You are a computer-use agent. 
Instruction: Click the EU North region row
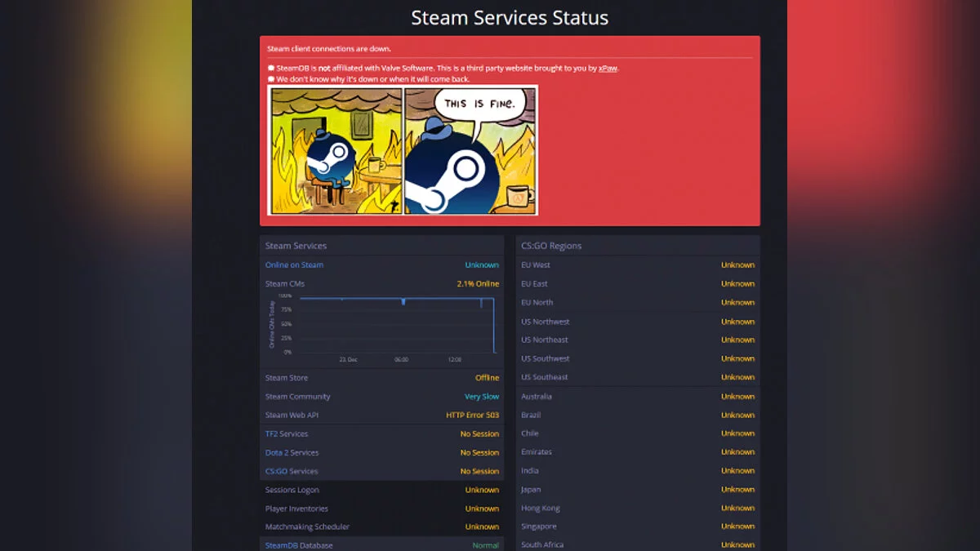click(x=638, y=302)
